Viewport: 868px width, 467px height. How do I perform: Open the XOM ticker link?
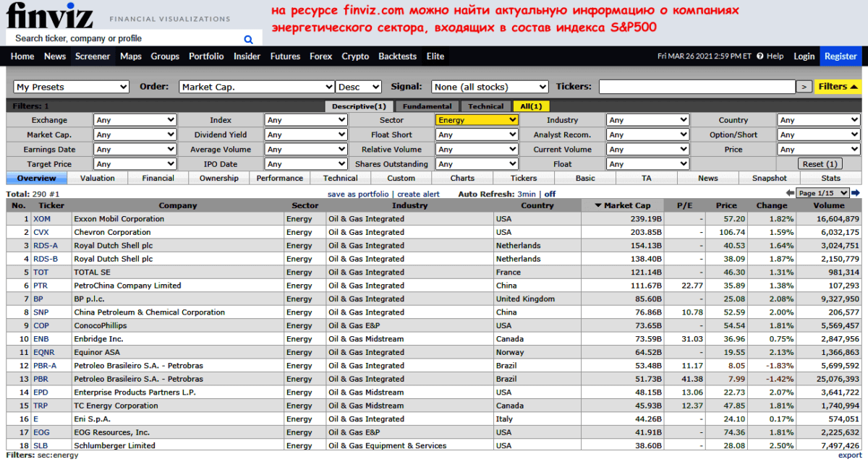point(42,219)
